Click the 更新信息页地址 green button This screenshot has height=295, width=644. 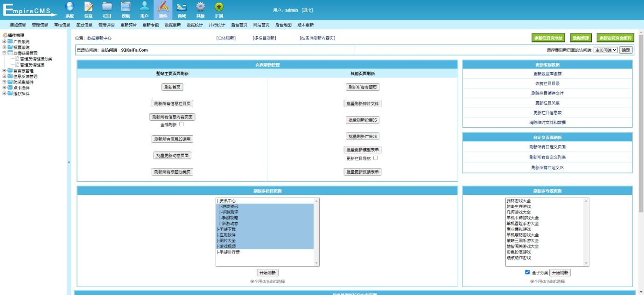(x=549, y=38)
